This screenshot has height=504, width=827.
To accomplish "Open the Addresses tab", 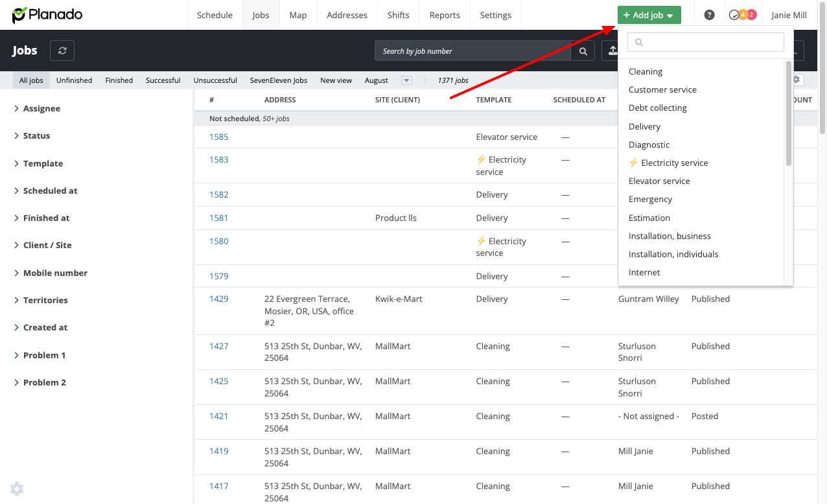I will [x=347, y=15].
